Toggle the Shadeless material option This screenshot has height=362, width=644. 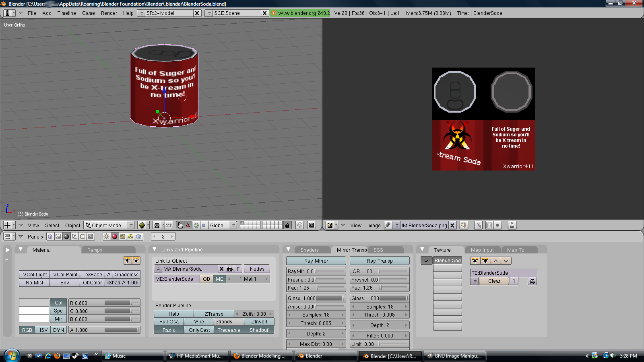click(126, 274)
